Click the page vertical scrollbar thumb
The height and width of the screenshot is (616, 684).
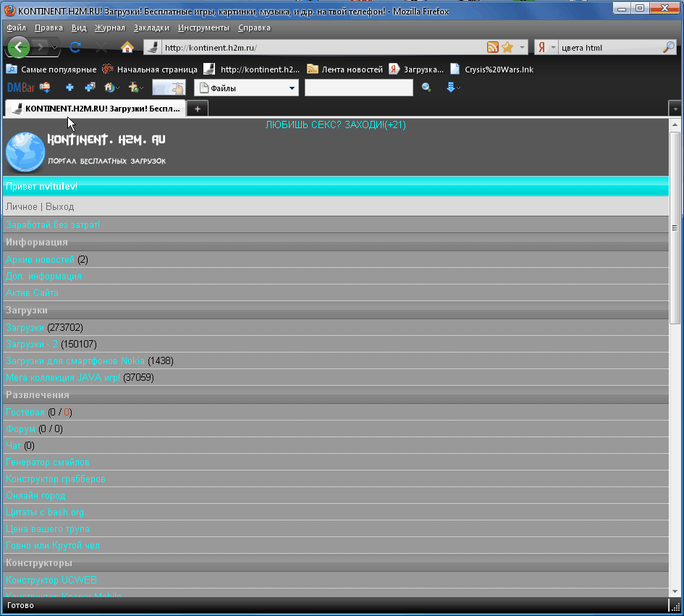coord(675,228)
